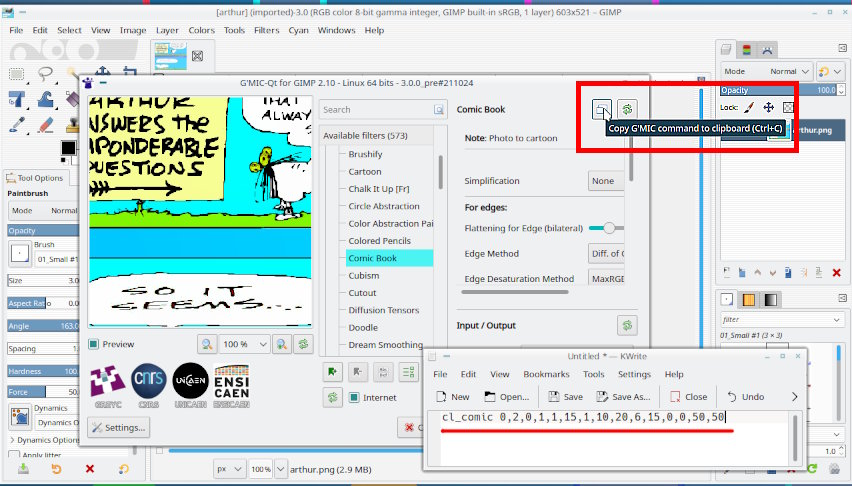The width and height of the screenshot is (852, 486).
Task: Click lock pixels paintbrush icon
Action: click(749, 107)
